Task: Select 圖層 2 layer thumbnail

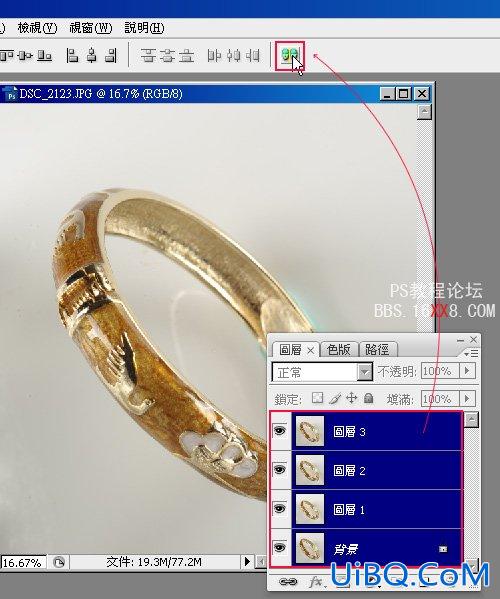Action: (310, 470)
